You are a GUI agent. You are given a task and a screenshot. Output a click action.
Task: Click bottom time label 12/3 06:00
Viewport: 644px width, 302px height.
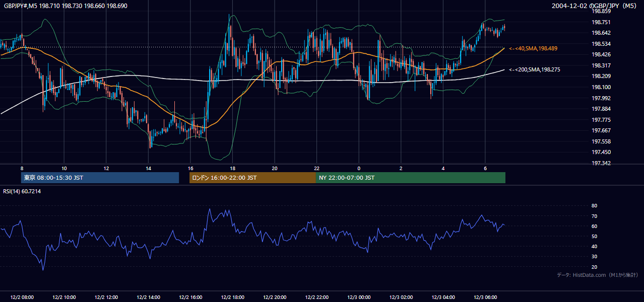(485, 297)
